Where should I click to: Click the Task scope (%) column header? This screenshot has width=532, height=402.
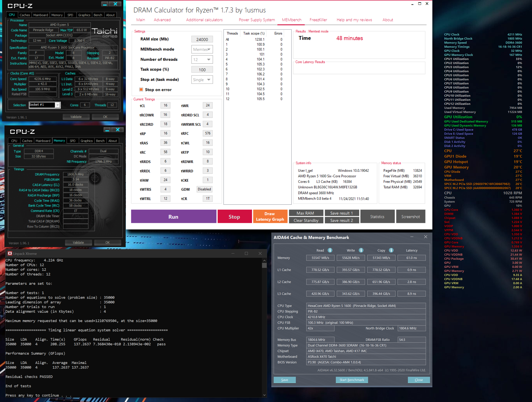pos(254,33)
